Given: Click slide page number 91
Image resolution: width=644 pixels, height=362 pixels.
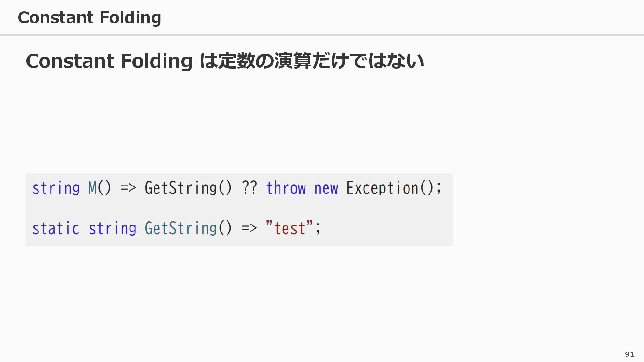Looking at the screenshot, I should click(629, 354).
